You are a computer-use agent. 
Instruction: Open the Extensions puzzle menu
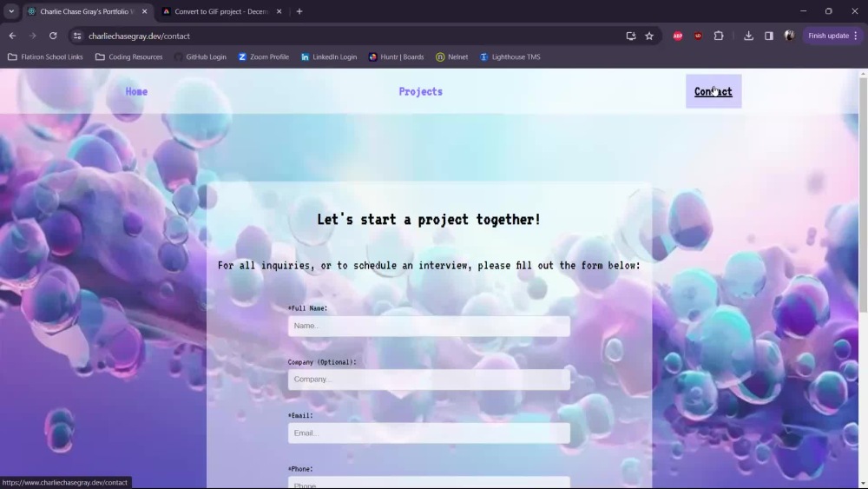coord(719,36)
